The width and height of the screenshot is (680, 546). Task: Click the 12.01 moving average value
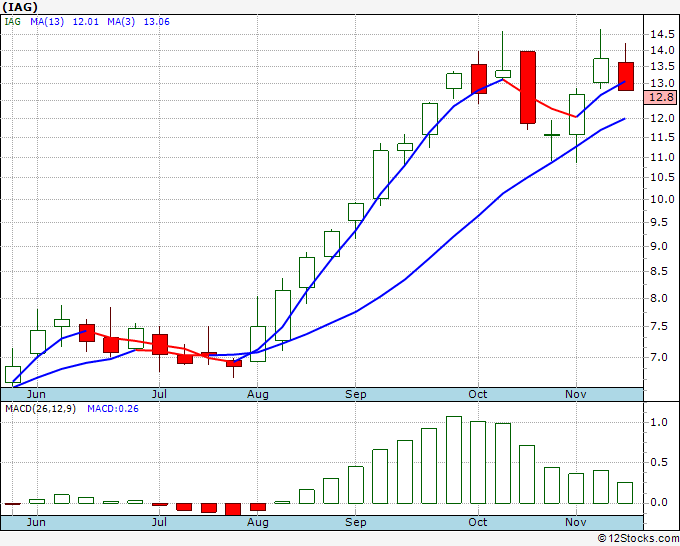pos(86,22)
